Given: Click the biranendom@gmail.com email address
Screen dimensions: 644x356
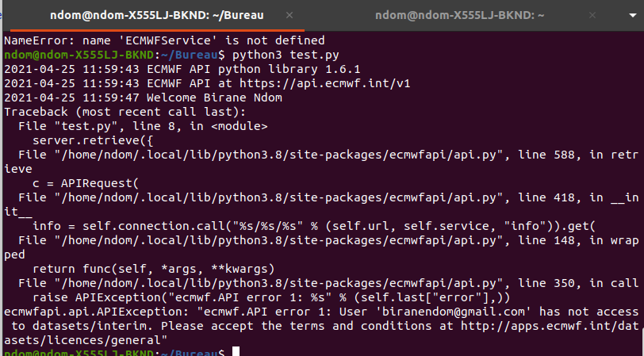Looking at the screenshot, I should 454,312.
